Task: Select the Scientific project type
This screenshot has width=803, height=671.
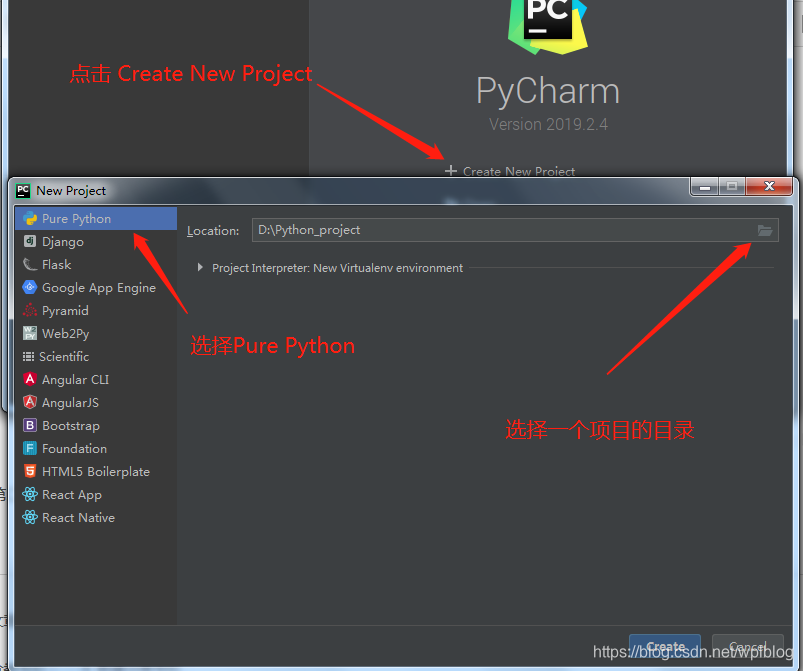Action: click(x=96, y=357)
